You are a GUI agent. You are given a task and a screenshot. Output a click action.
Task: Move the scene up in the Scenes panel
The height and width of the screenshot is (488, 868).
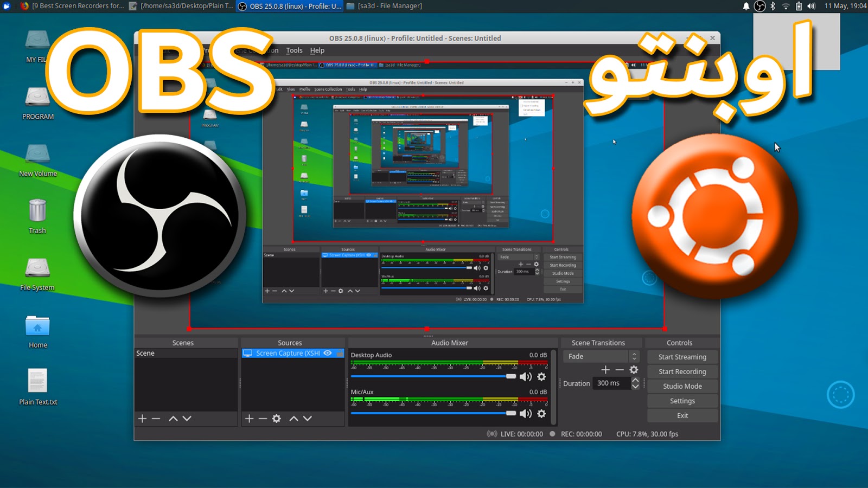pos(173,419)
